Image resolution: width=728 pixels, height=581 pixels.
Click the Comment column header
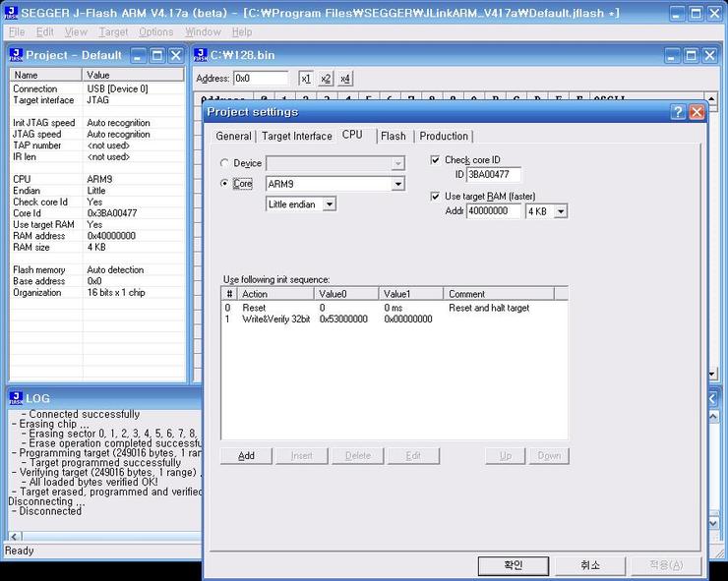coord(499,294)
